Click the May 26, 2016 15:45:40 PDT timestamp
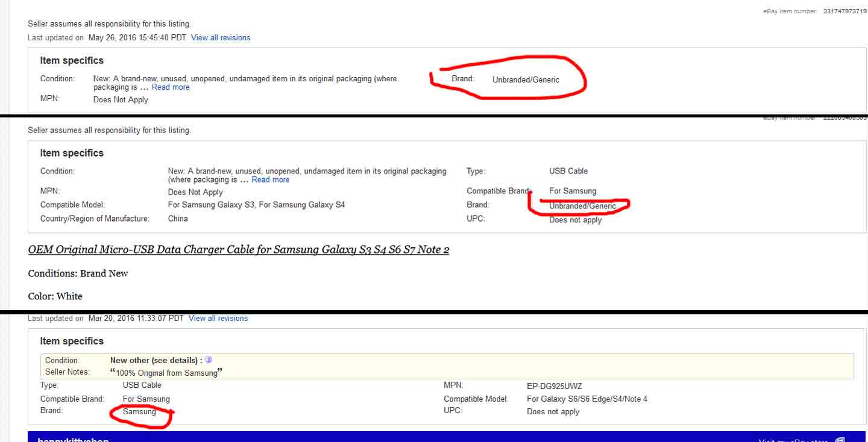Screen dimensions: 868x442 point(137,37)
